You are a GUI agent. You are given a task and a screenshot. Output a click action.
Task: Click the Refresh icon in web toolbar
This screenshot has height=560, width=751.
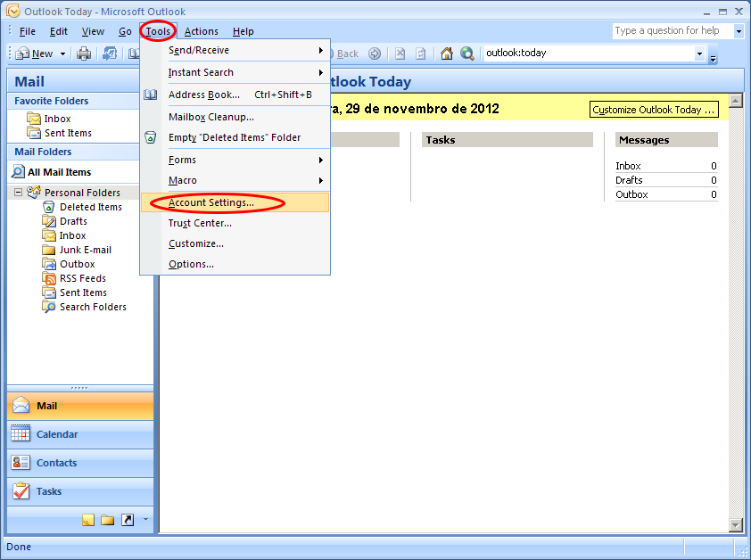[x=420, y=54]
